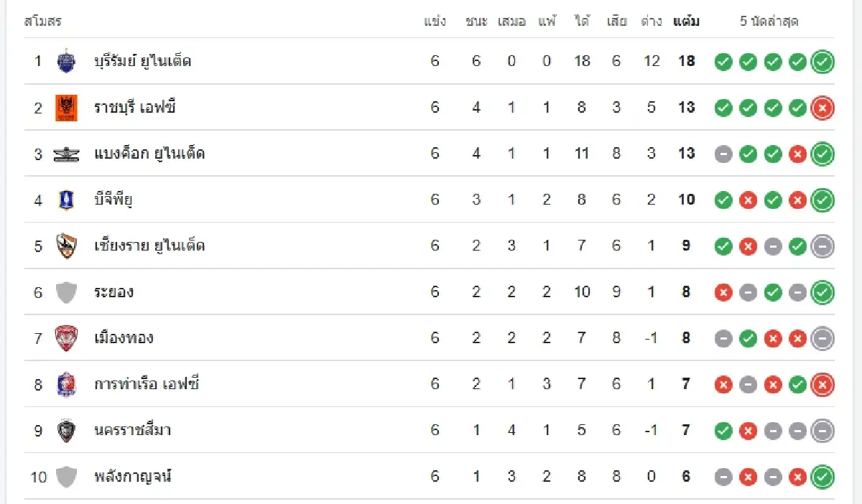Open the บุรีรัมย์ ยูไนเต็ด team link

tap(142, 61)
